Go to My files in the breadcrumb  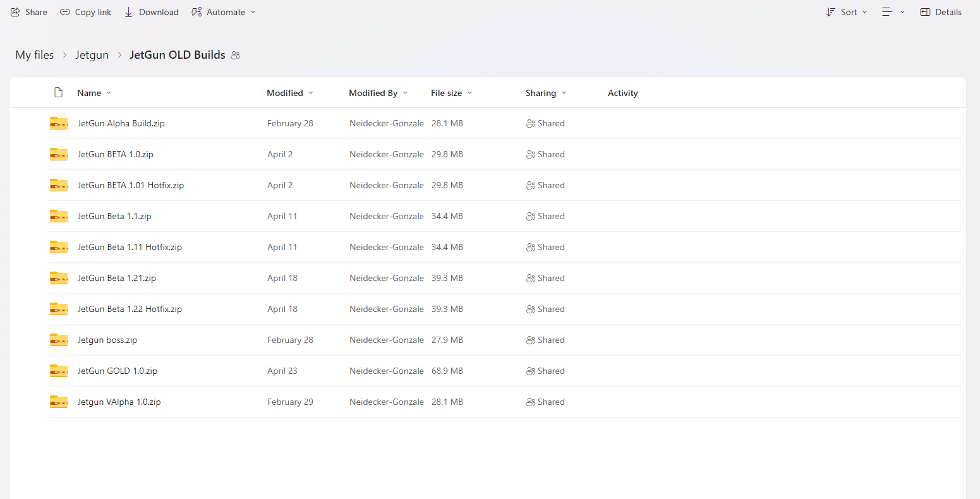(35, 55)
